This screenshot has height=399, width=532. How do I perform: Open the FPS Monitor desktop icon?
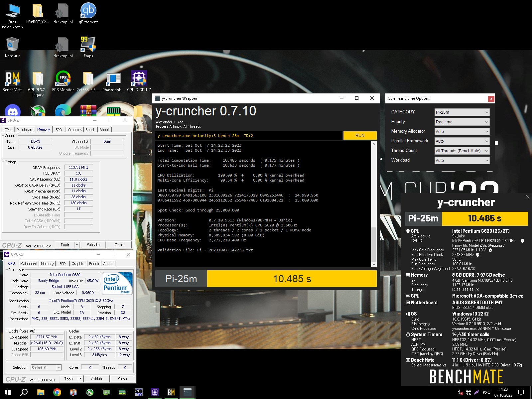click(x=63, y=81)
